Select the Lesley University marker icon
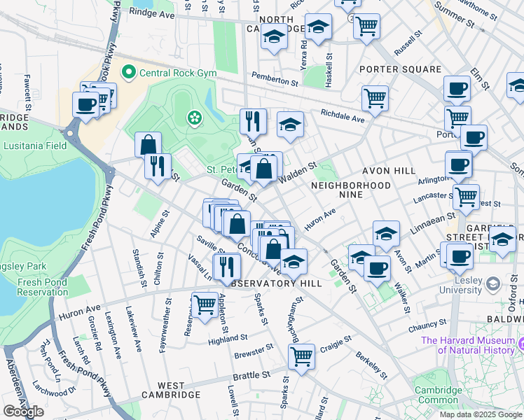 pyautogui.click(x=495, y=284)
